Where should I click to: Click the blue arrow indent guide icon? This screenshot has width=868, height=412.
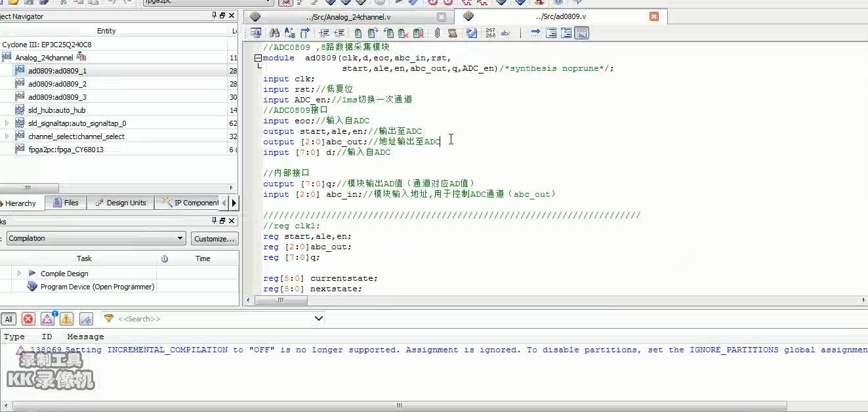(x=535, y=33)
